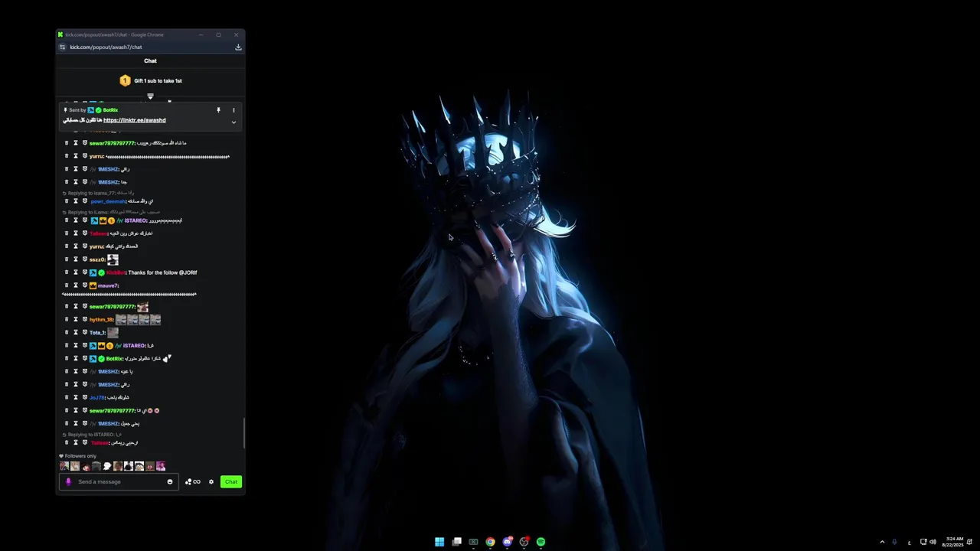This screenshot has width=980, height=551.
Task: Collapse the leaderboard banner with the handle
Action: 150,96
